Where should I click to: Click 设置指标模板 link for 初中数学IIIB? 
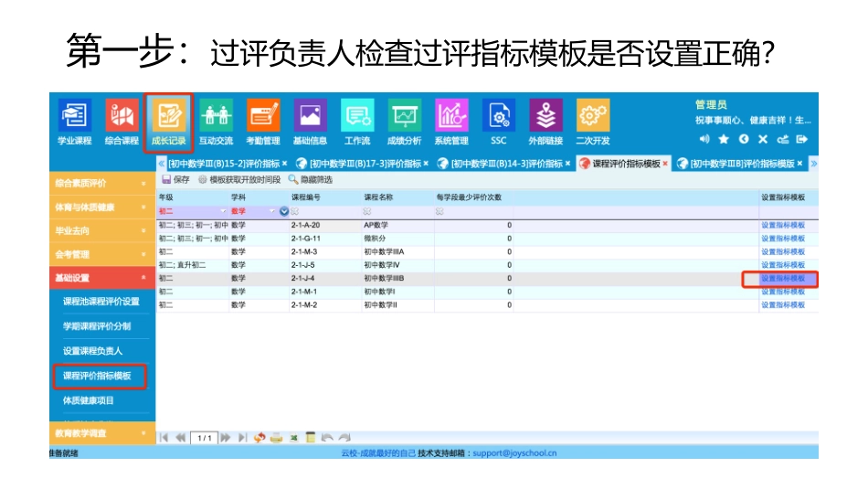(783, 278)
